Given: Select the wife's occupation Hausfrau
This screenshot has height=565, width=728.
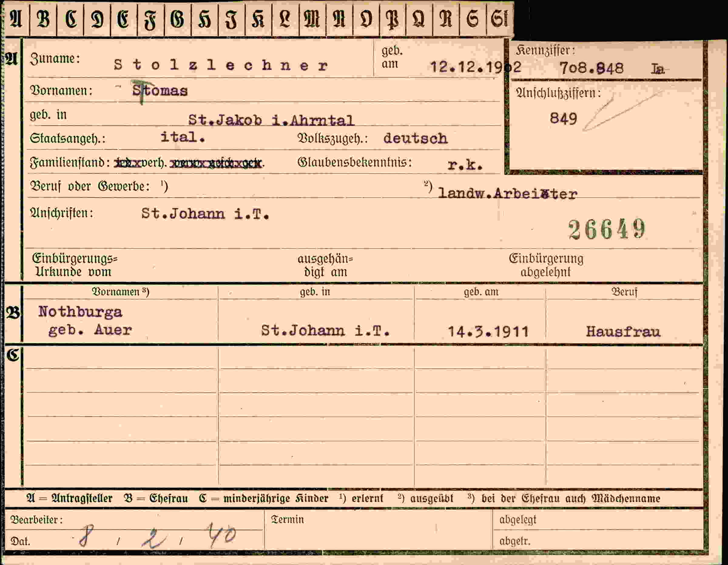Looking at the screenshot, I should 623,332.
